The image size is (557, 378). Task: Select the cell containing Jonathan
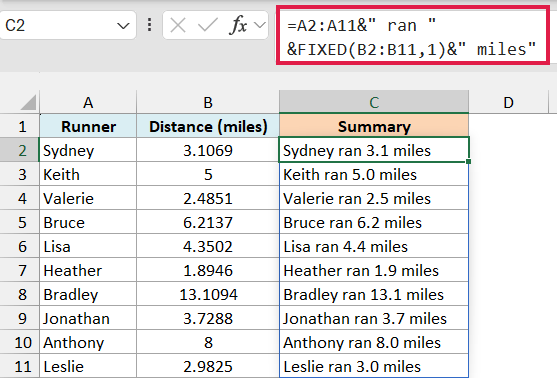click(x=88, y=318)
